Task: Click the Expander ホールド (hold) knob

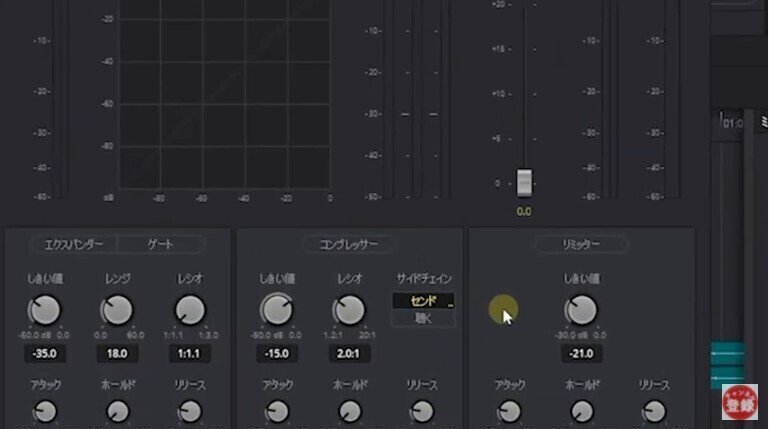Action: pyautogui.click(x=118, y=411)
